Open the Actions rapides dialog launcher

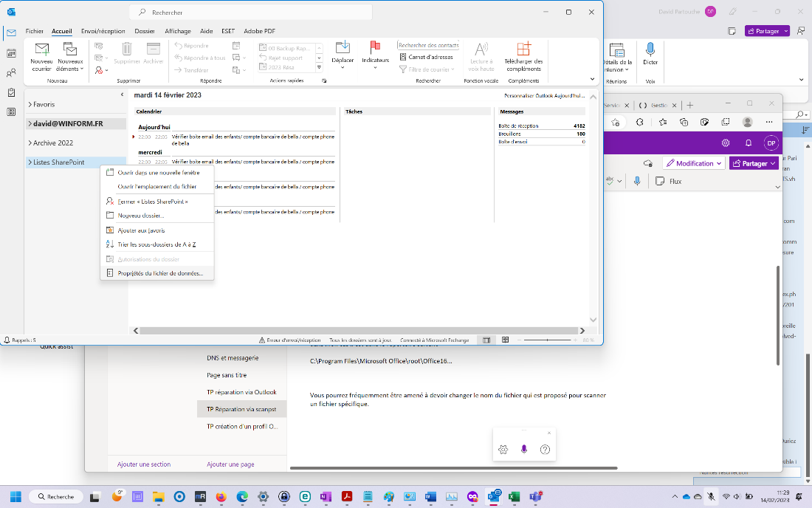324,80
